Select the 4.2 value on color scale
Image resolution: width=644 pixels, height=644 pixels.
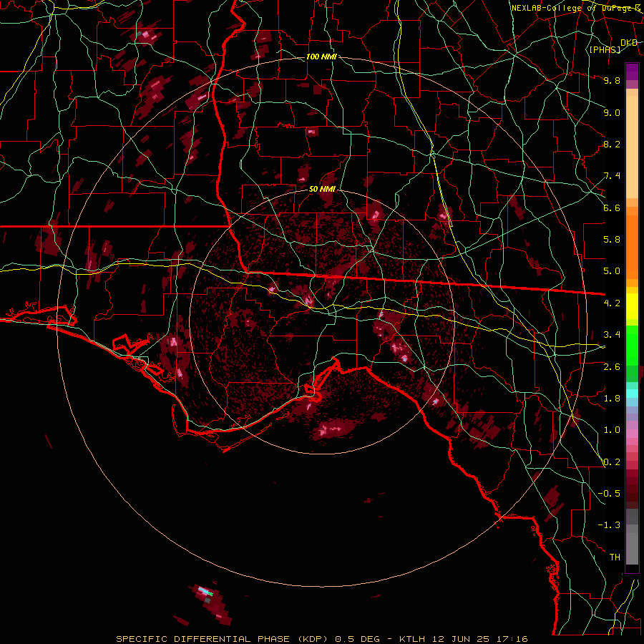click(612, 303)
